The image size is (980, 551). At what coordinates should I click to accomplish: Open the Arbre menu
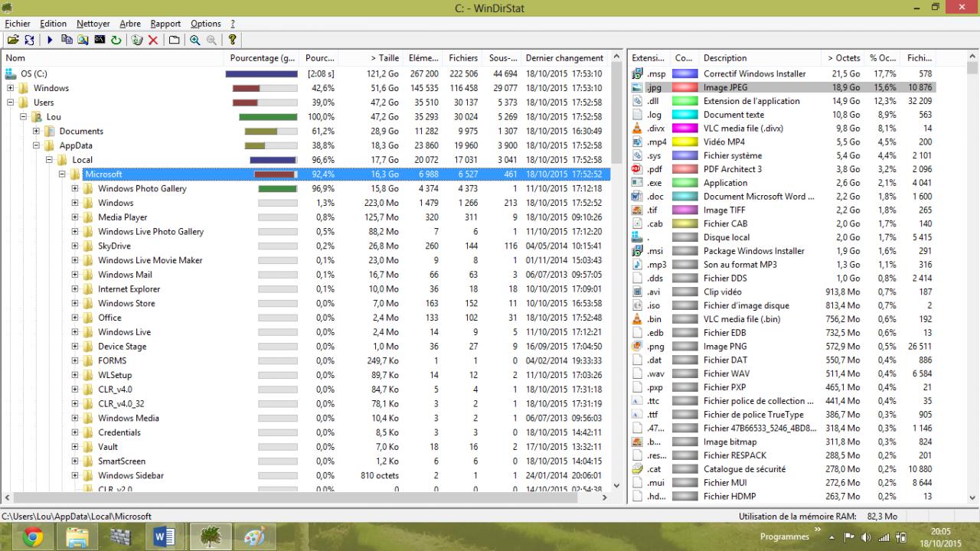(x=130, y=24)
